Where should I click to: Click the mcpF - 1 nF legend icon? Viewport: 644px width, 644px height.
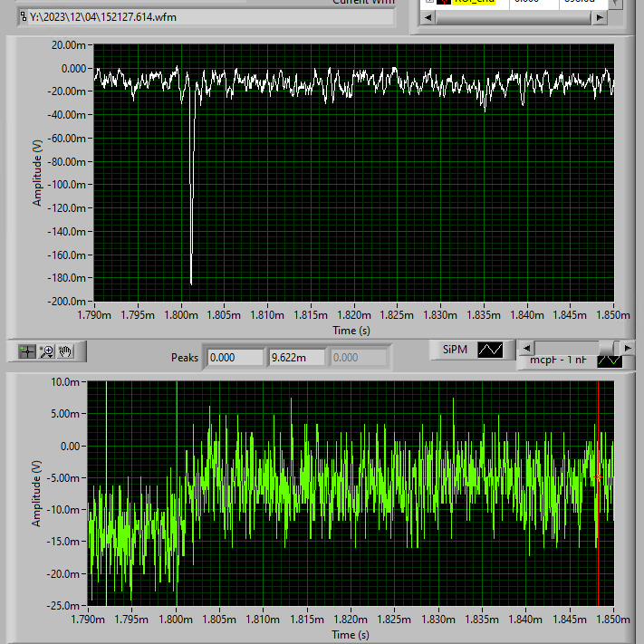pos(609,360)
